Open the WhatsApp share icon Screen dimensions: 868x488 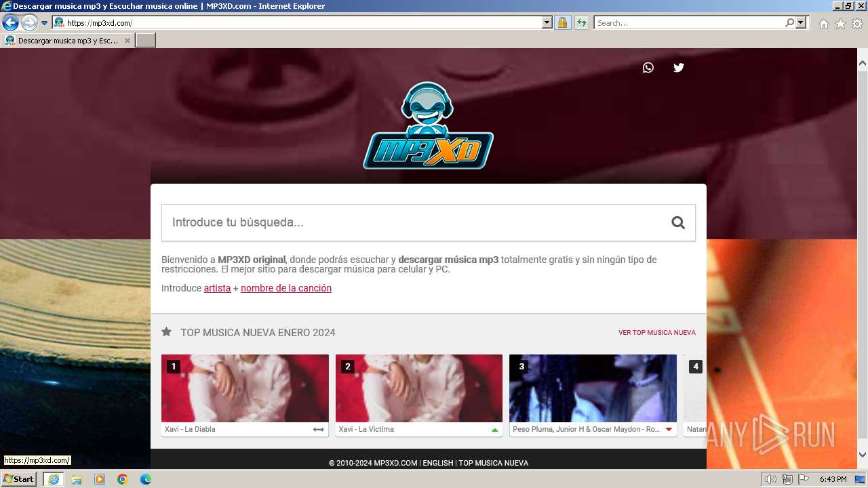pyautogui.click(x=648, y=67)
